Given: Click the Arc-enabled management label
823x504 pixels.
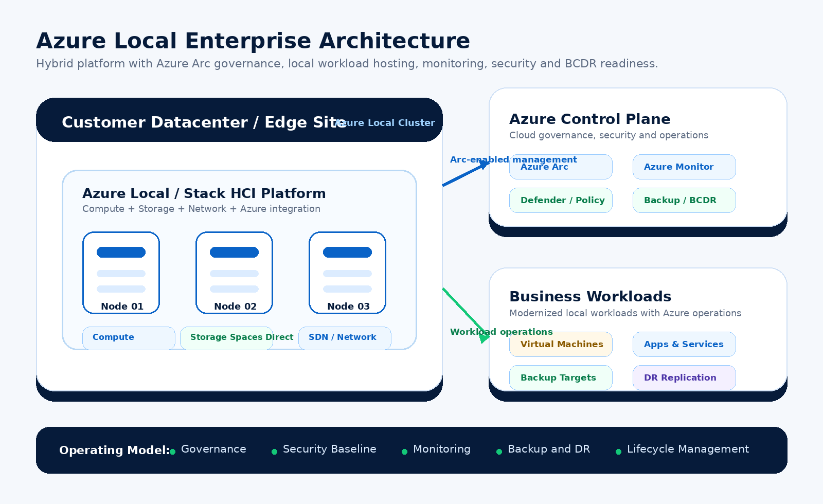Looking at the screenshot, I should point(513,159).
